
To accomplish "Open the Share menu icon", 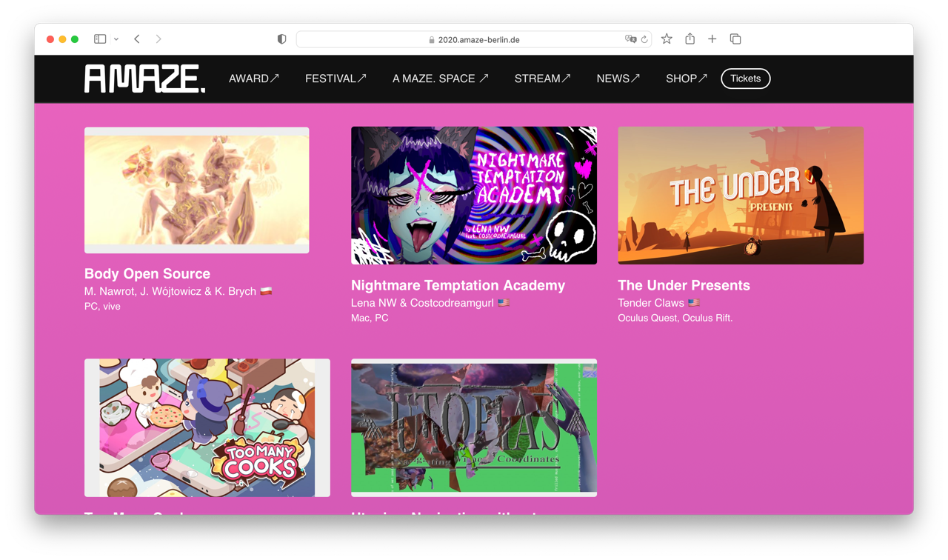I will pyautogui.click(x=690, y=39).
